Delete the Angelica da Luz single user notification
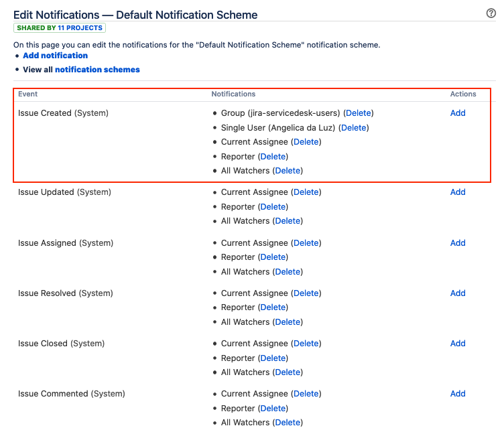 [354, 128]
